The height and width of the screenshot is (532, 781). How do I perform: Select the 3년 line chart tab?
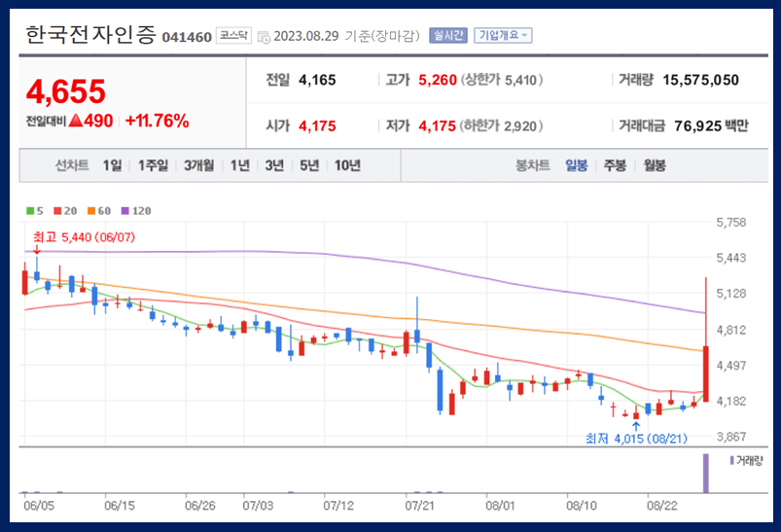[x=274, y=165]
